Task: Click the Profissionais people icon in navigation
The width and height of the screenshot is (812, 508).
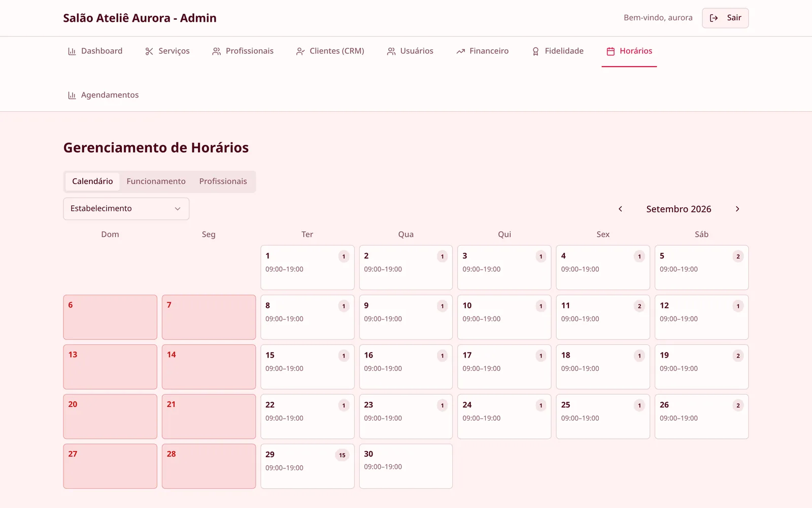Action: 217,51
